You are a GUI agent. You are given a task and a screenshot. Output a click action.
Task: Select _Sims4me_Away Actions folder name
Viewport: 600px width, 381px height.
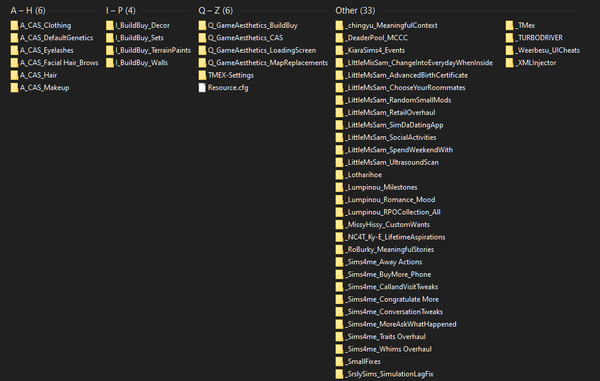(x=384, y=262)
